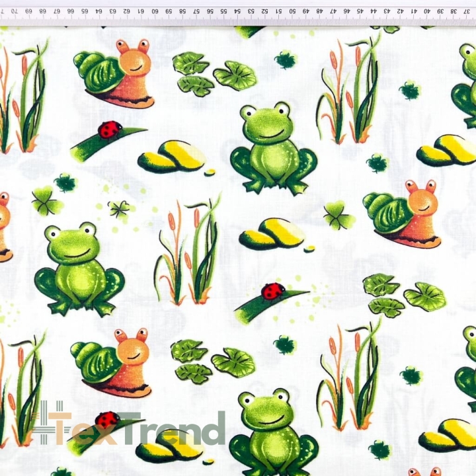Click the 40 mark on the ruler

click(x=426, y=11)
